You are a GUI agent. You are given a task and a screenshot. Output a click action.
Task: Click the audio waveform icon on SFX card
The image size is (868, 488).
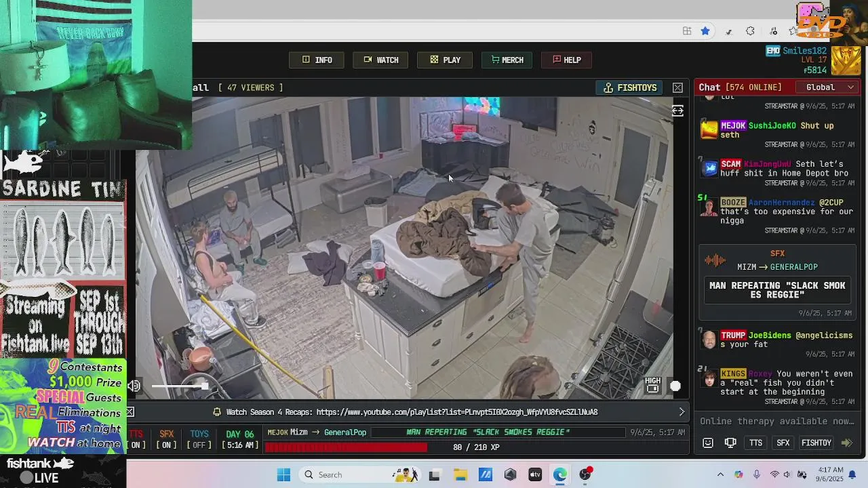tap(715, 260)
